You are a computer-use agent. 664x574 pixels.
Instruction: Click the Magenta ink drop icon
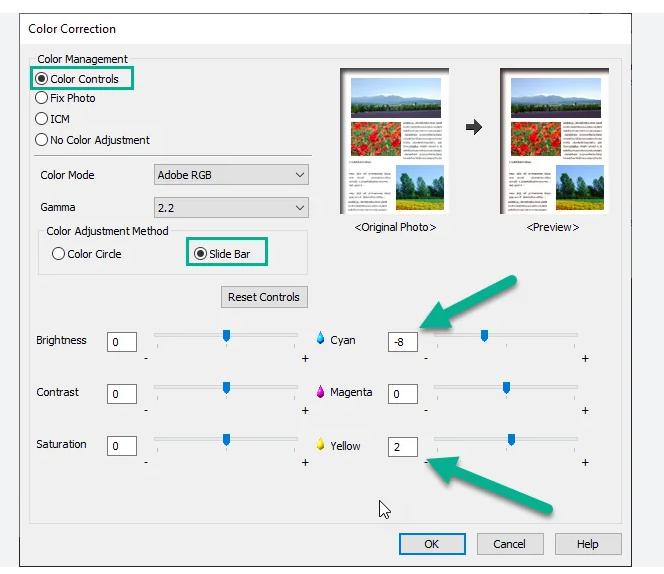tap(321, 392)
